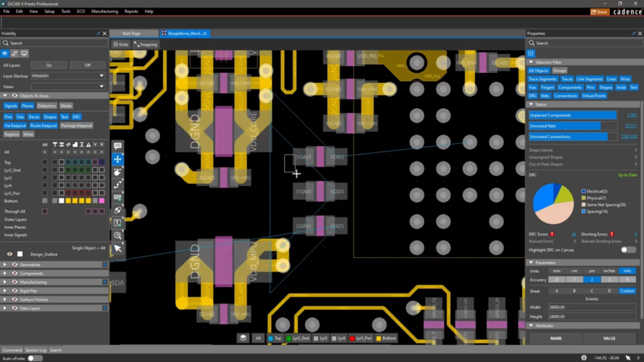Expand the Geometries section

coord(5,265)
